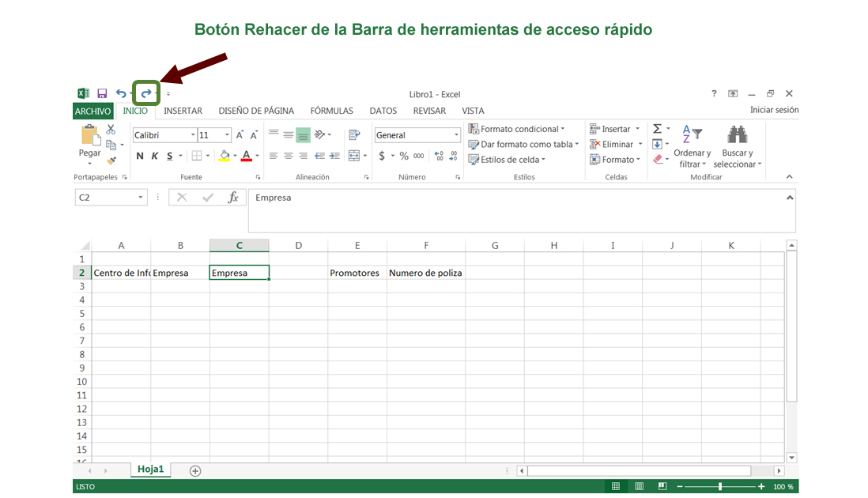Toggle middle vertical alignment
This screenshot has height=498, width=868.
coord(289,134)
